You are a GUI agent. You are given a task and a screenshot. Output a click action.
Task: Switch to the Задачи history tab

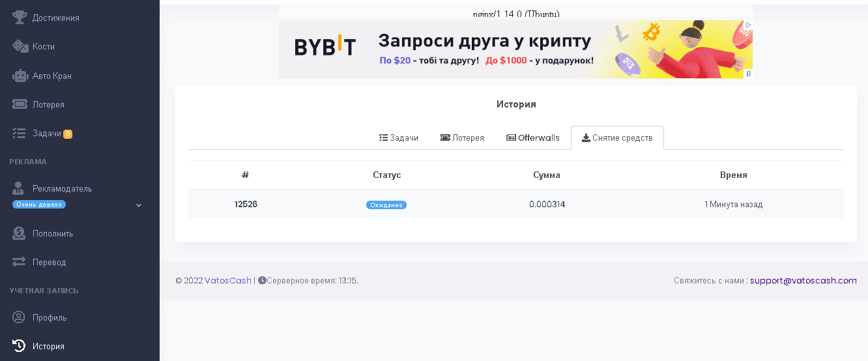coord(398,138)
